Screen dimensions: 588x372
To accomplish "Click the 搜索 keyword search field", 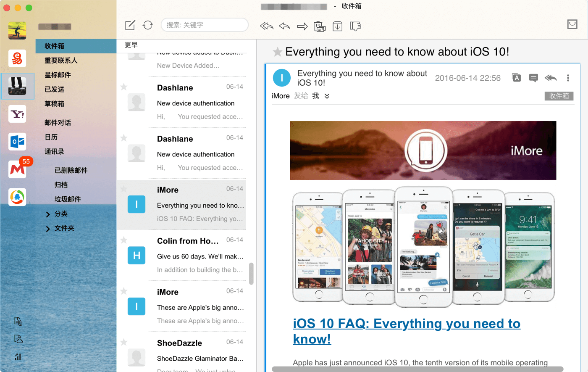I will [205, 25].
